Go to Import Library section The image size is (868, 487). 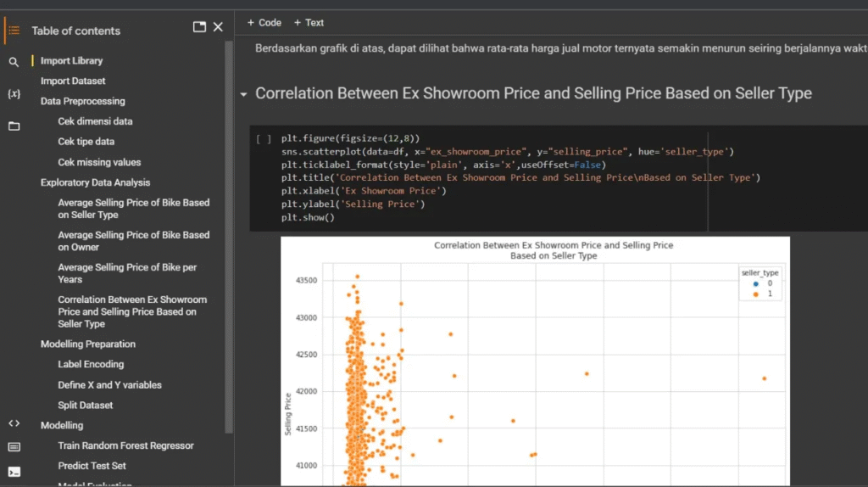tap(71, 61)
